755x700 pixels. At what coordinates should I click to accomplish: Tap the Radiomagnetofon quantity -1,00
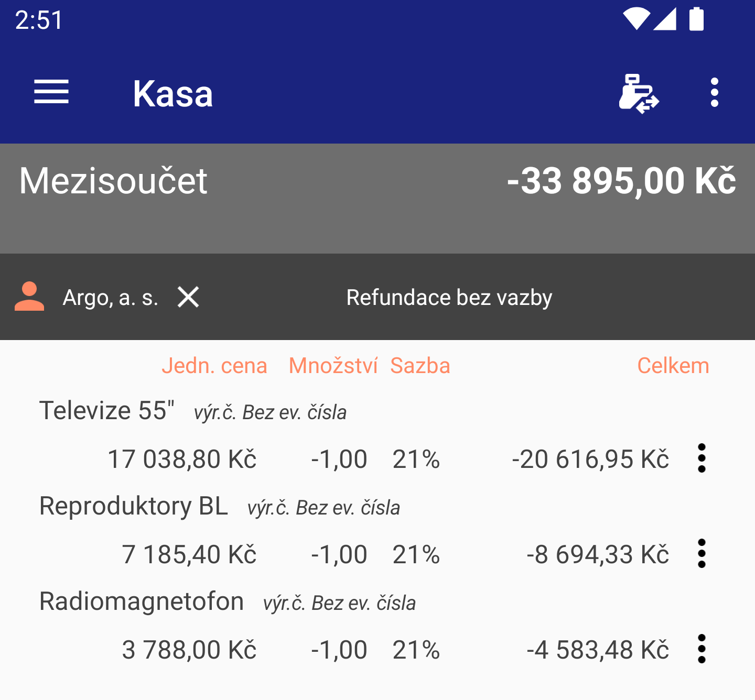pos(339,650)
